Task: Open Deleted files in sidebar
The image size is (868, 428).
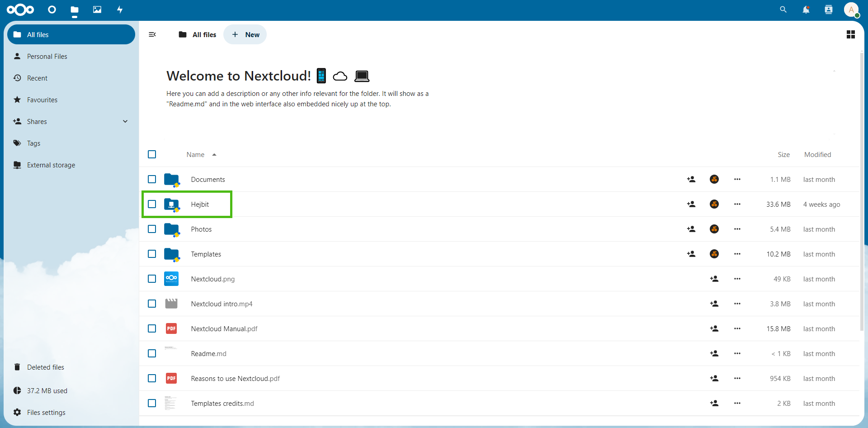Action: [x=45, y=367]
